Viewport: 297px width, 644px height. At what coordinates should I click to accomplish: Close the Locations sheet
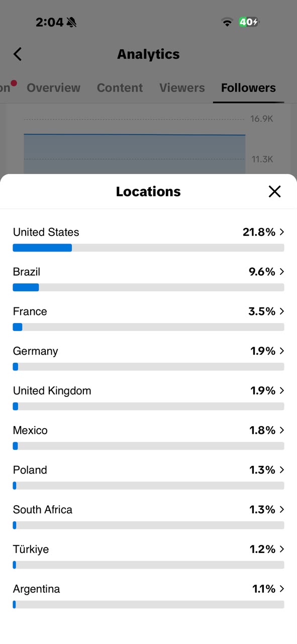point(274,191)
